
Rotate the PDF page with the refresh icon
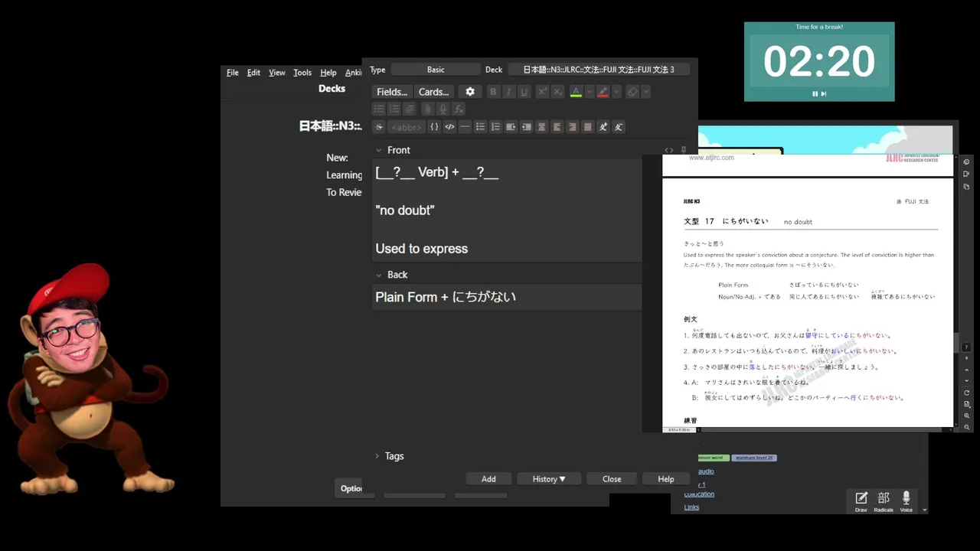(x=967, y=393)
